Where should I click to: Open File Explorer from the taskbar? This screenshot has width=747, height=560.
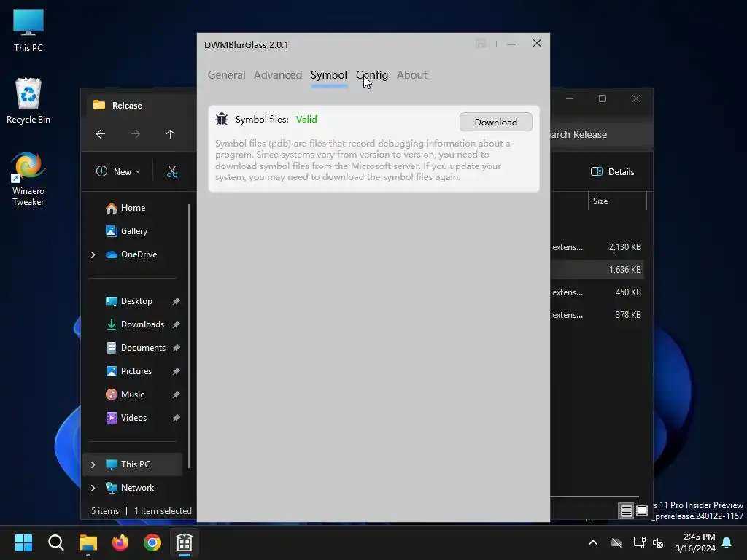[x=88, y=542]
